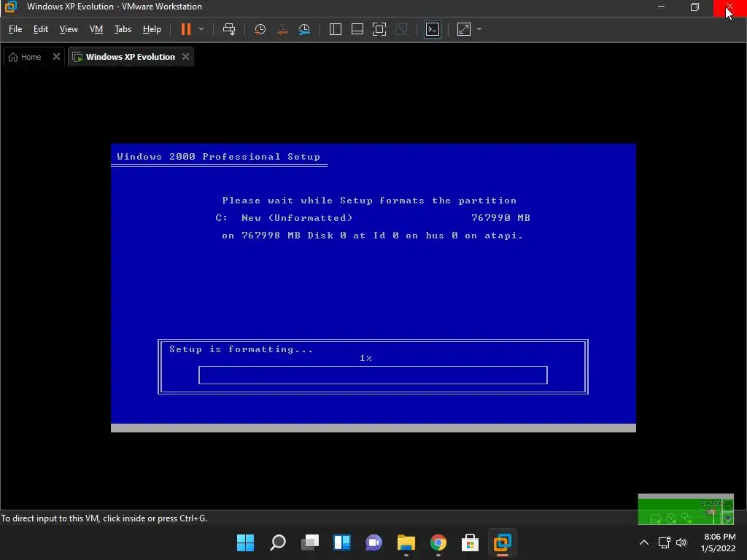Pause the virtual machine with the orange pause button

[186, 29]
